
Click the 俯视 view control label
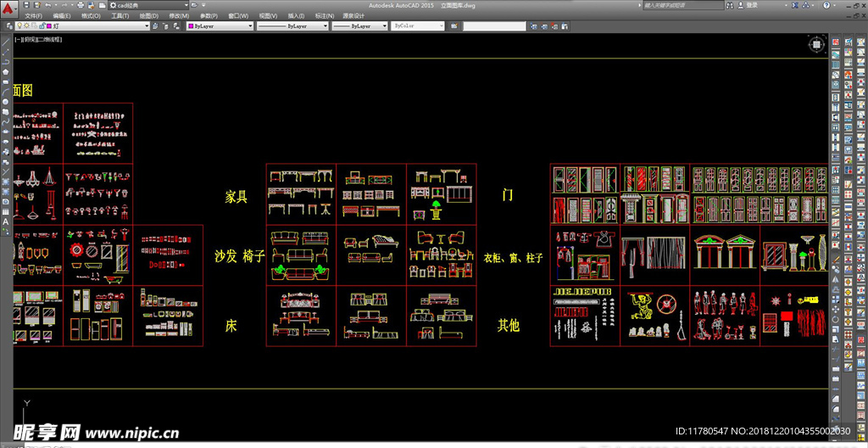(28, 39)
